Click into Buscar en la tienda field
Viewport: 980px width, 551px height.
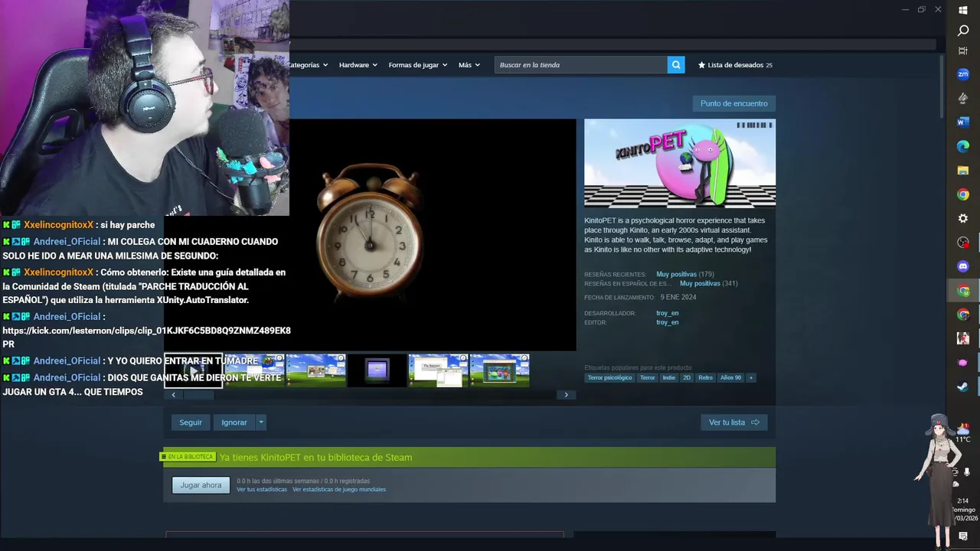pos(581,65)
